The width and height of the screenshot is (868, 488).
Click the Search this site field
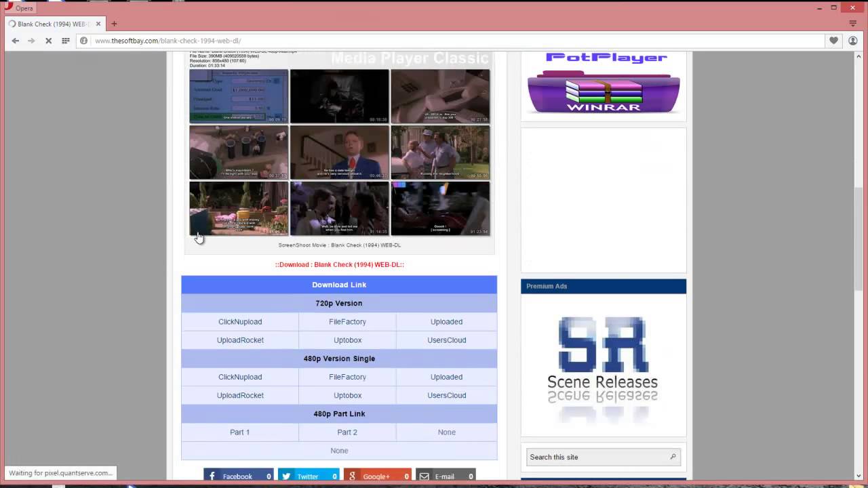(x=603, y=457)
